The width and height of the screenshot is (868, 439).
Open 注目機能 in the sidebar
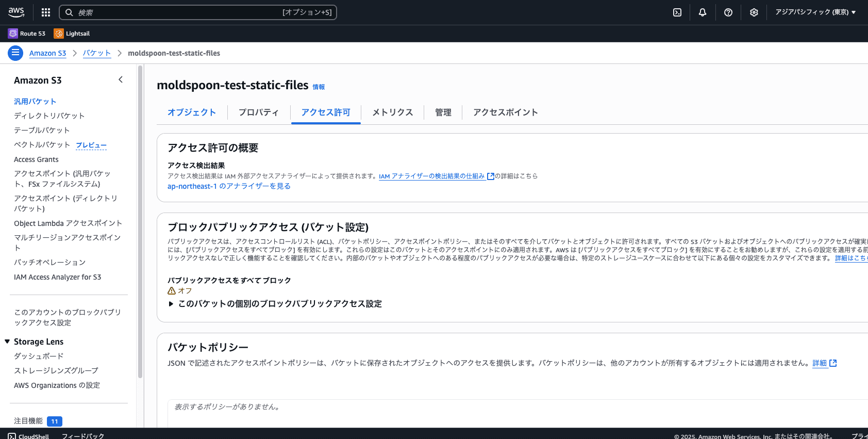(x=28, y=421)
